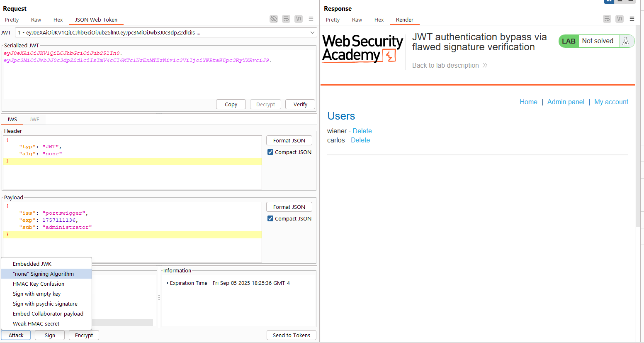
Task: Click the Web Security Academy logo
Action: click(362, 49)
